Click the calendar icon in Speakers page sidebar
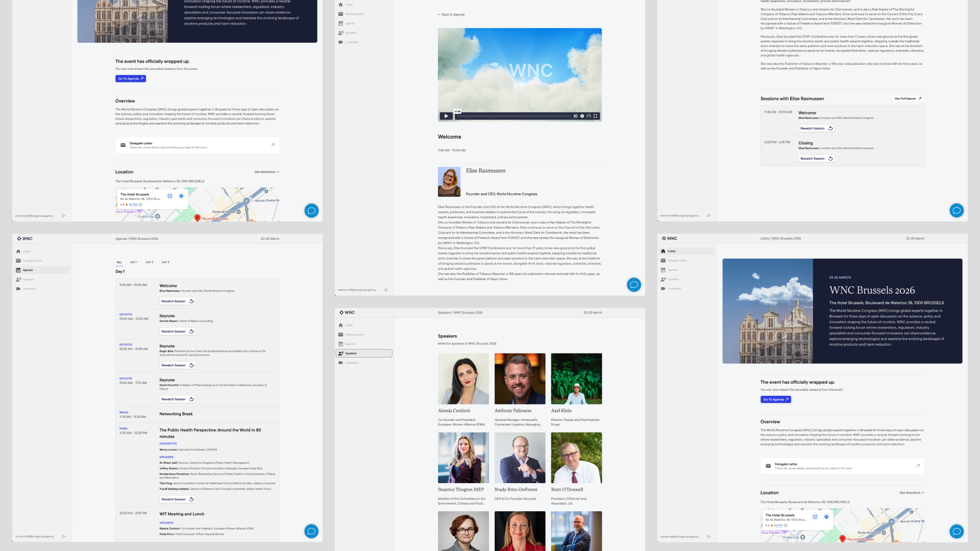 click(340, 344)
